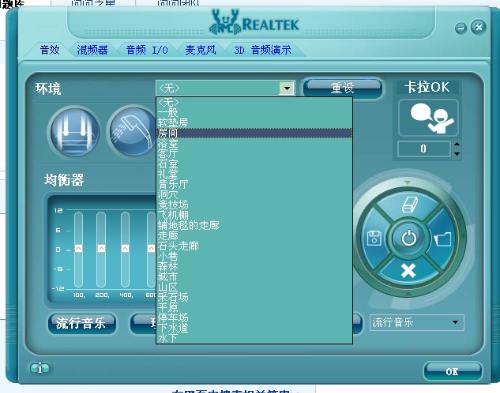Screen dimensions: 500x393
Task: Click the folder load preset icon
Action: [x=443, y=239]
